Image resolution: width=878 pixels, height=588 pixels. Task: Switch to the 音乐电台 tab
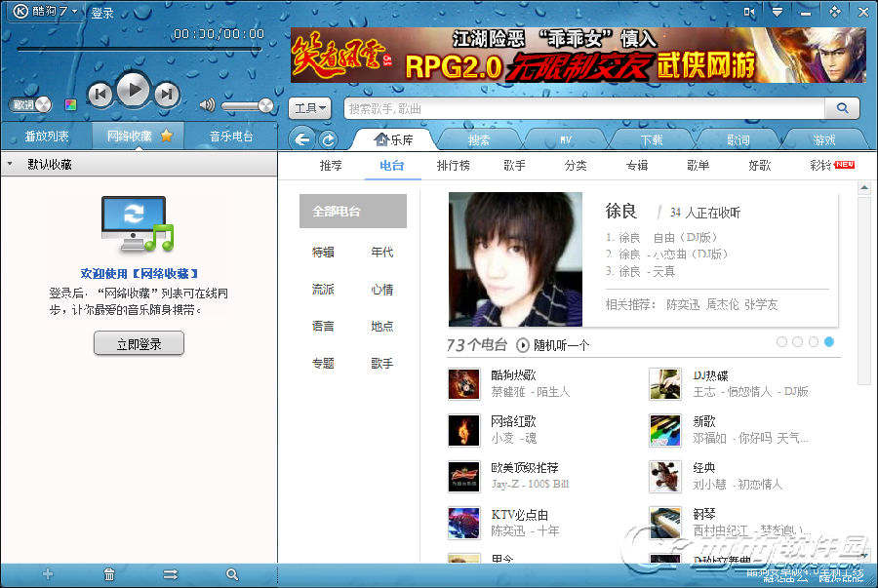[231, 137]
